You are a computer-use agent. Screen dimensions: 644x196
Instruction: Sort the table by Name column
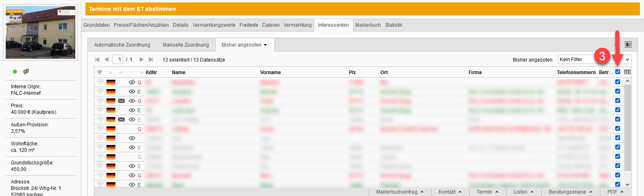(x=179, y=72)
